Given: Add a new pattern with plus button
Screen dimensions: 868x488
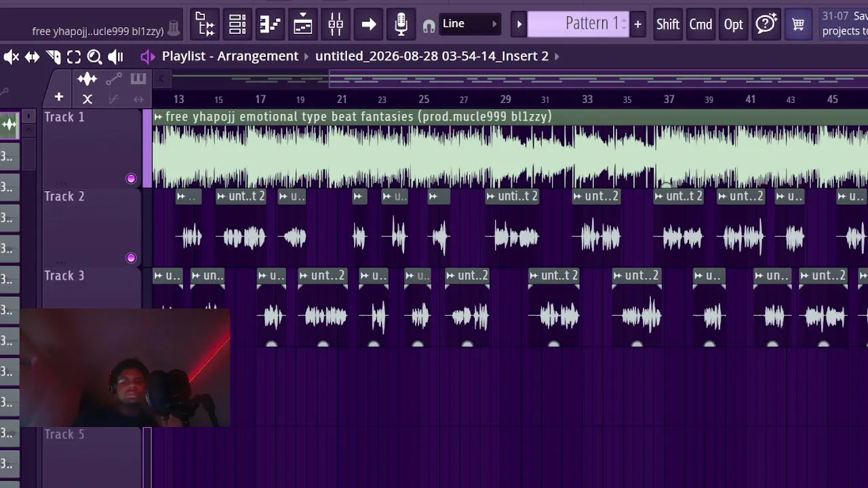Looking at the screenshot, I should point(637,24).
